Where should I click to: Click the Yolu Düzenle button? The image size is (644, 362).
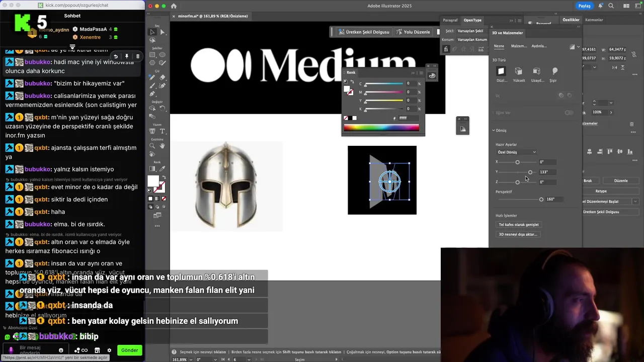pos(413,32)
